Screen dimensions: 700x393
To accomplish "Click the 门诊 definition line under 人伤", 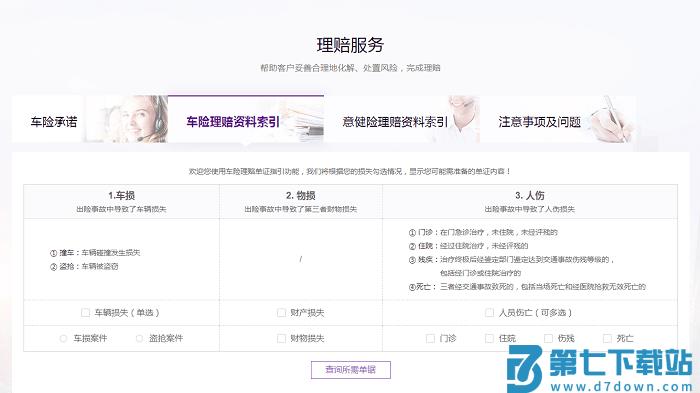I will (x=483, y=232).
